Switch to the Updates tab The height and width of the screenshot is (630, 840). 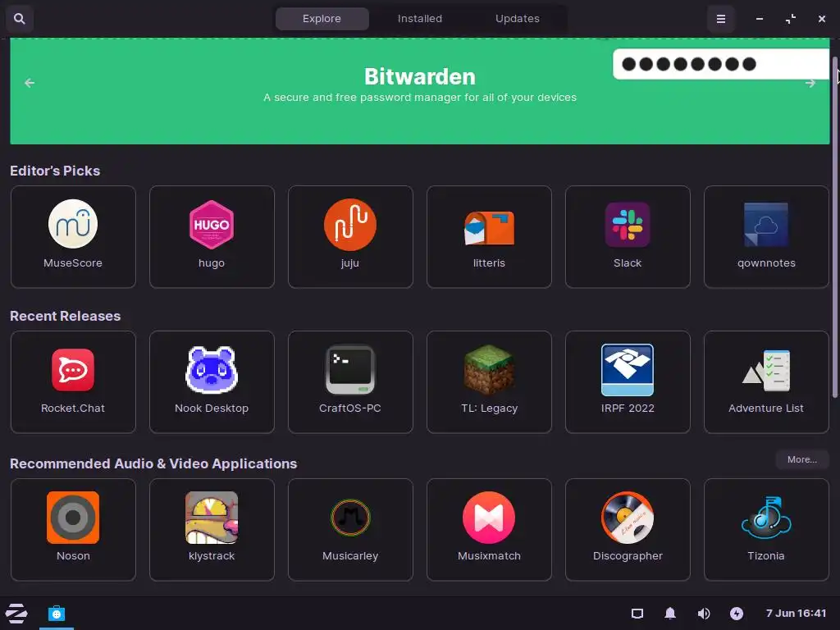click(x=517, y=19)
